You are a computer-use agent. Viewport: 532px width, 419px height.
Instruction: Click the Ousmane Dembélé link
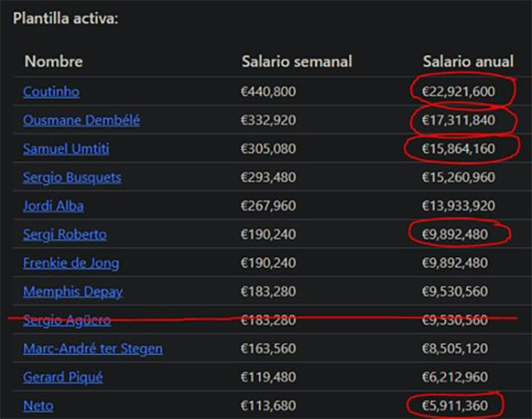coord(81,120)
